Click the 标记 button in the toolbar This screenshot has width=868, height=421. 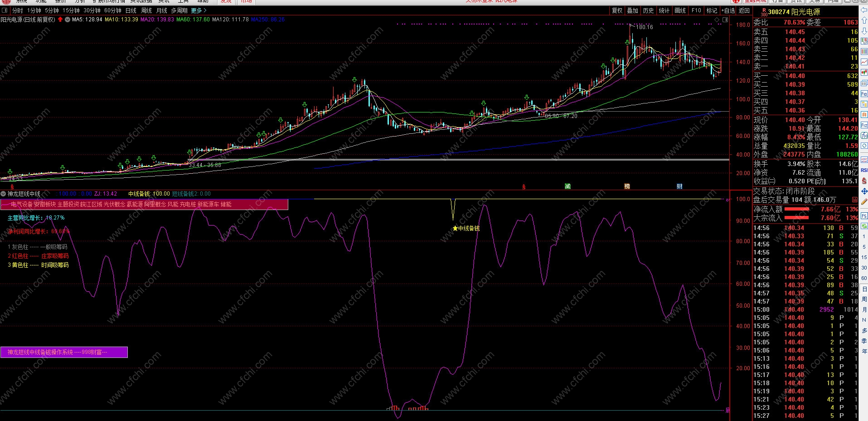click(x=712, y=10)
